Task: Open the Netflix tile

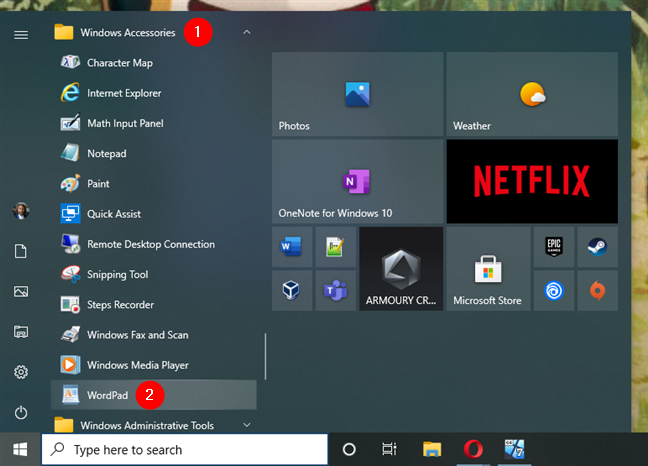Action: click(532, 181)
